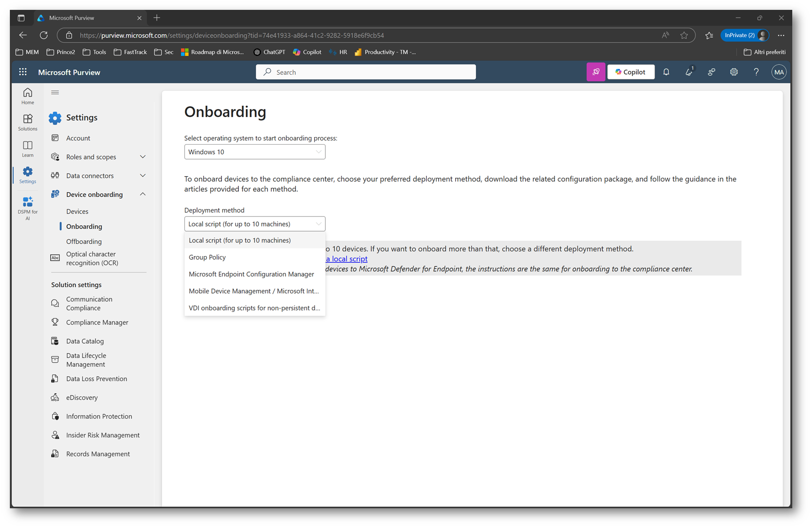The image size is (812, 528).
Task: Open the Purview app launcher waffle icon
Action: pyautogui.click(x=23, y=72)
